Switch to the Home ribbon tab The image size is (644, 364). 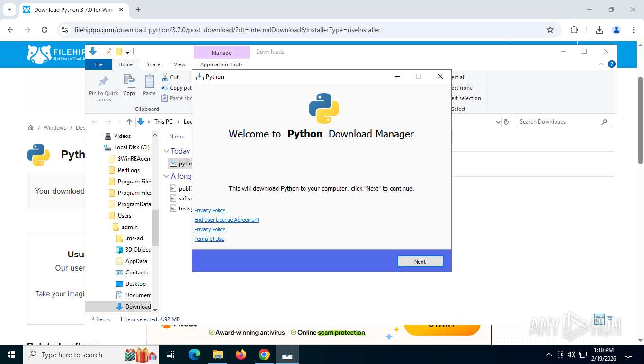(x=125, y=64)
